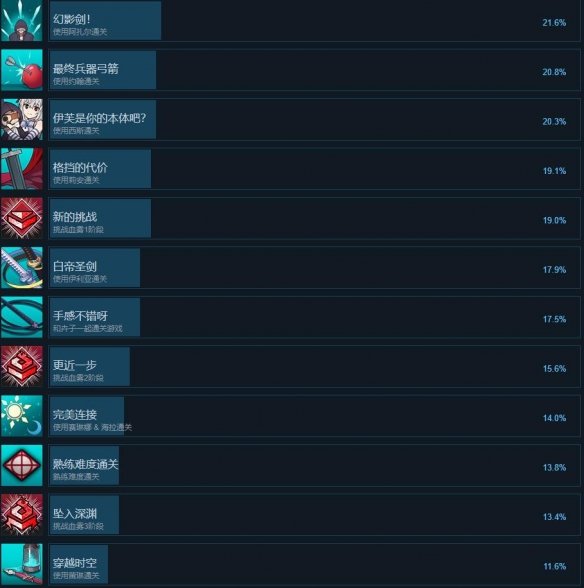This screenshot has width=584, height=588.
Task: Click the hooded figure icon for 幻影剑
Action: (22, 21)
